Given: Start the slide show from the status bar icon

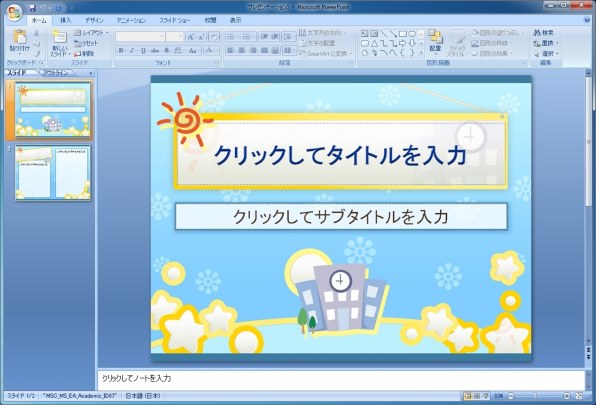Looking at the screenshot, I should click(x=486, y=396).
